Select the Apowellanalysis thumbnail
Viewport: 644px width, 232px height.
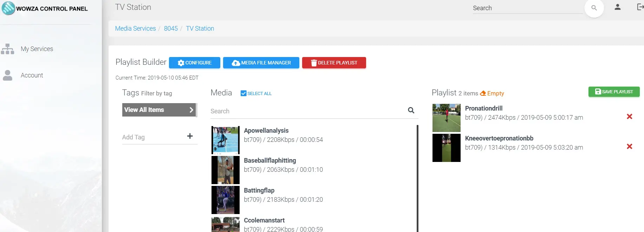[x=226, y=140]
